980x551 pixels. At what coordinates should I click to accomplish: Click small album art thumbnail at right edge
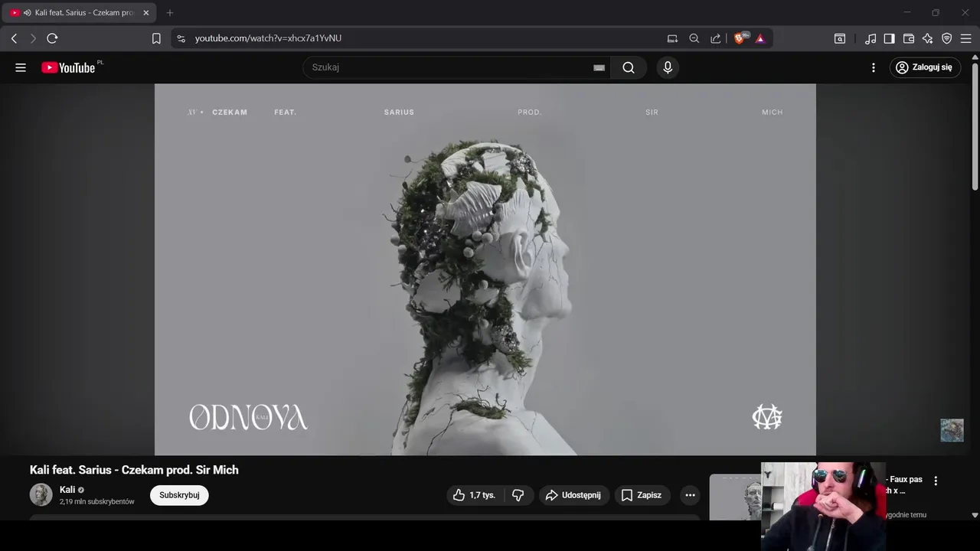coord(952,430)
